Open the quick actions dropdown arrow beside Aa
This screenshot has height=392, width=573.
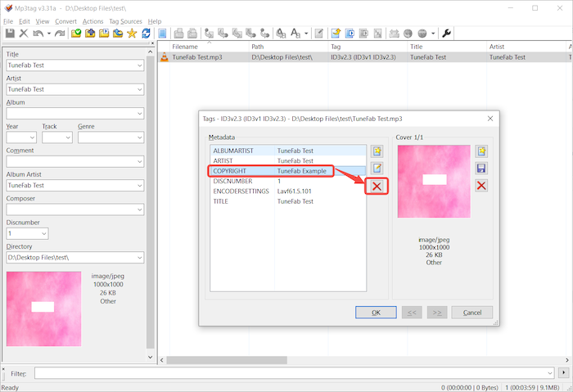coord(306,34)
